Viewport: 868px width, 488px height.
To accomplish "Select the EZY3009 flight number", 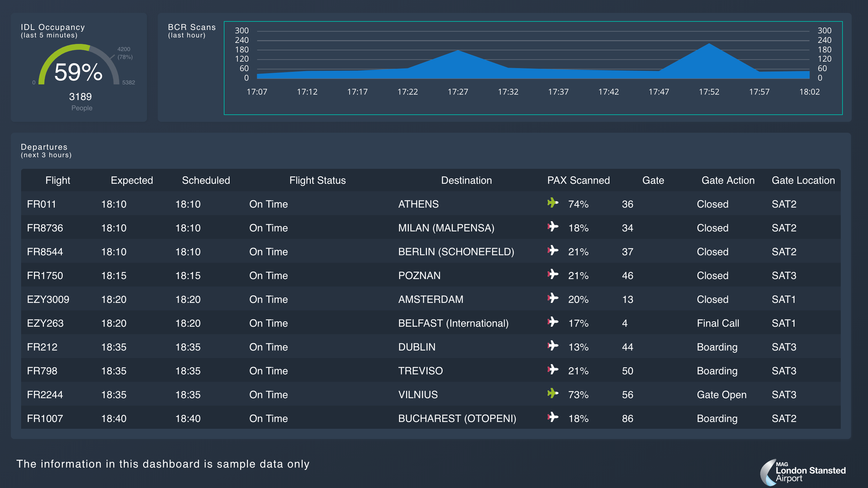I will click(48, 299).
